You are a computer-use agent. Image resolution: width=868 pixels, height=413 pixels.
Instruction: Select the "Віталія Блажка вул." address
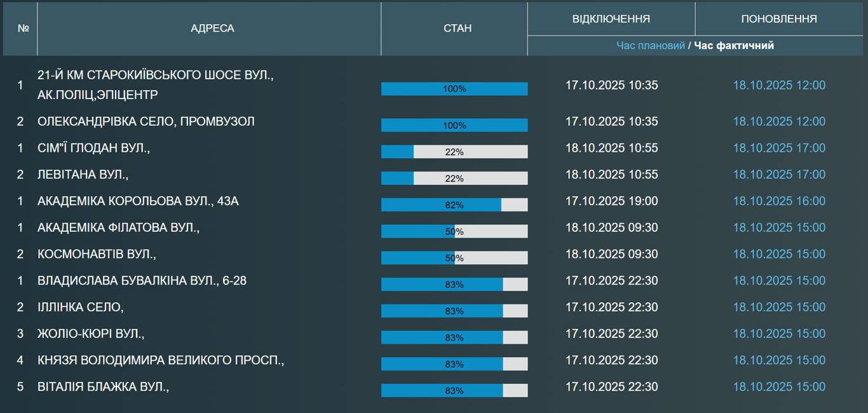(x=103, y=386)
